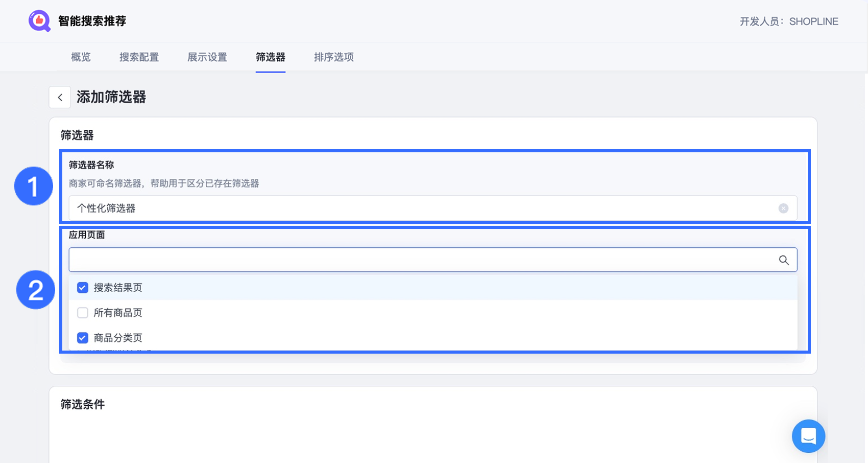
Task: Clear the filter name field with the X icon
Action: pos(783,209)
